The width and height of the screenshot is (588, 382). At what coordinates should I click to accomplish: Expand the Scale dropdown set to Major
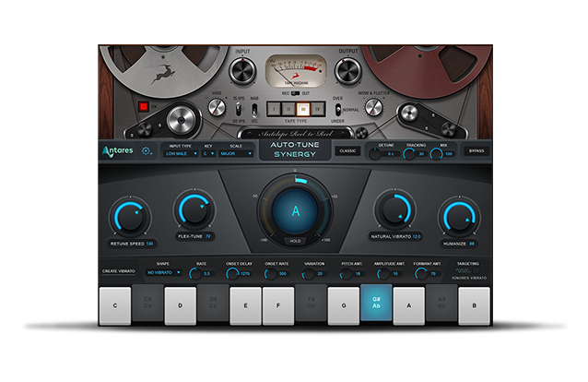[236, 153]
